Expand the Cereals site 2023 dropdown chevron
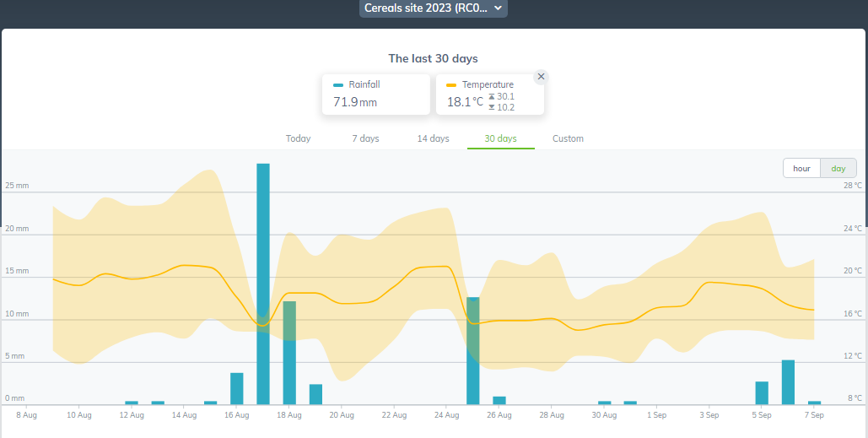Image resolution: width=868 pixels, height=438 pixels. point(498,8)
